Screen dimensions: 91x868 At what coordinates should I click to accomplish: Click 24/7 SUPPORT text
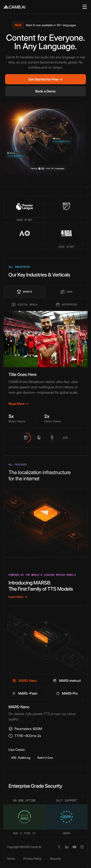(66, 800)
